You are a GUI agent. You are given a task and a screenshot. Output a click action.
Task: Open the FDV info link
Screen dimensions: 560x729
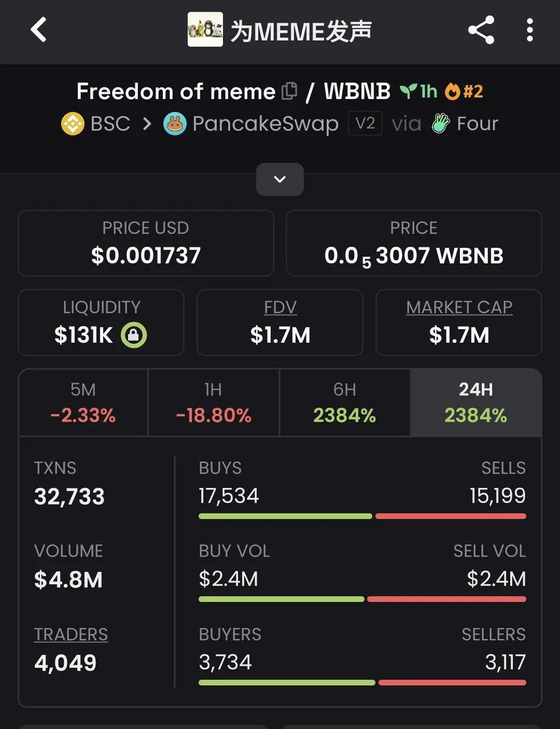[x=280, y=307]
